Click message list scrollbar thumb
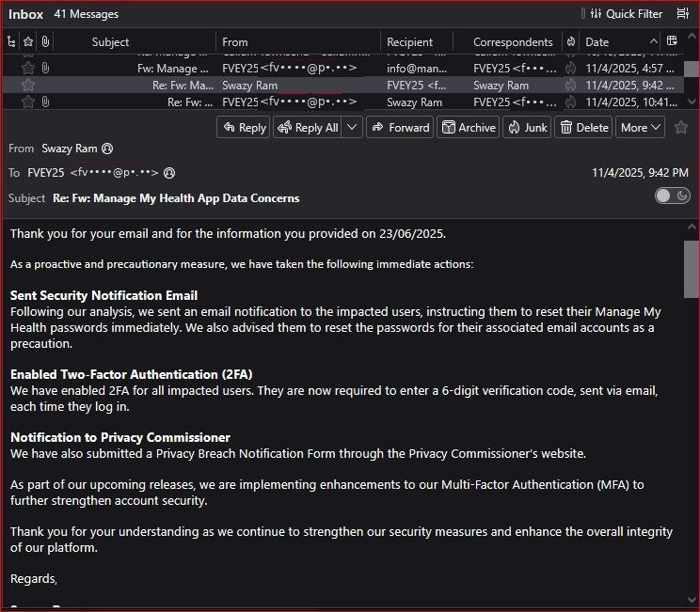 692,70
